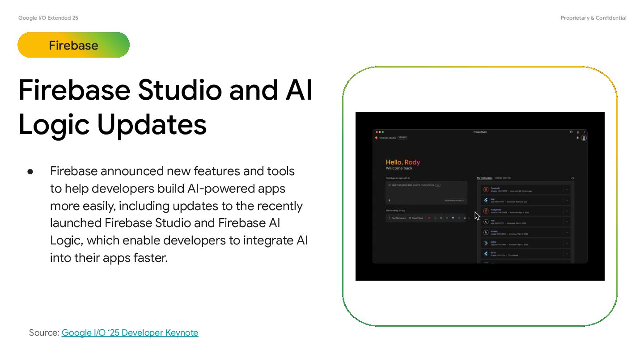Open the myapp workspace

point(525,232)
